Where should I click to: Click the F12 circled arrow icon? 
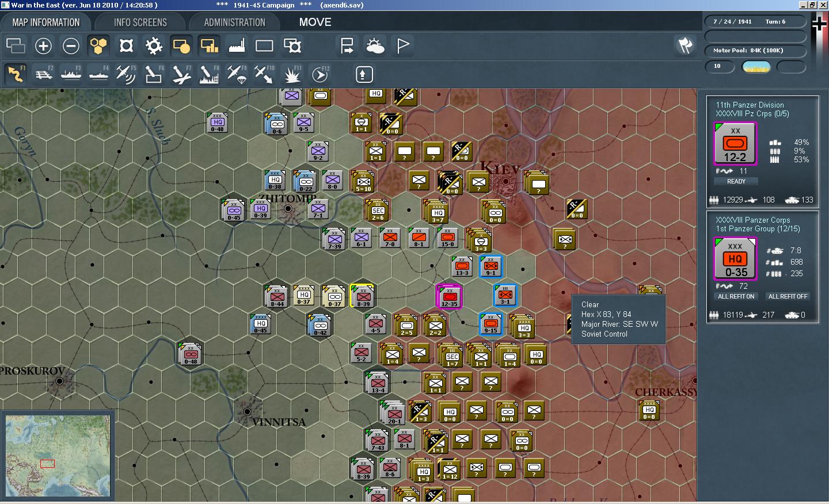[x=320, y=74]
